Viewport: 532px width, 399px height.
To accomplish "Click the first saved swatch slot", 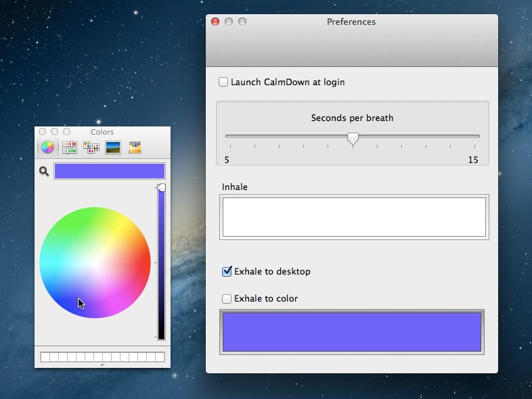I will click(x=45, y=357).
